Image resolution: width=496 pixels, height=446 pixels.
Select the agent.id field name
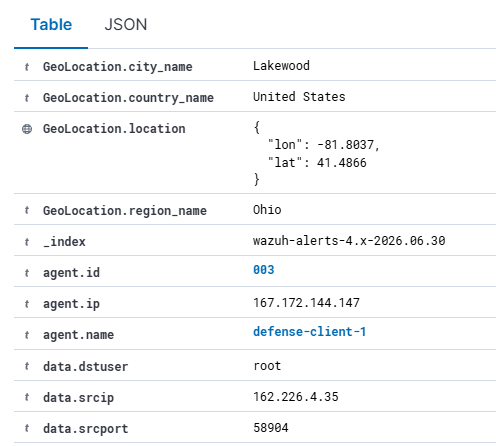(x=71, y=273)
